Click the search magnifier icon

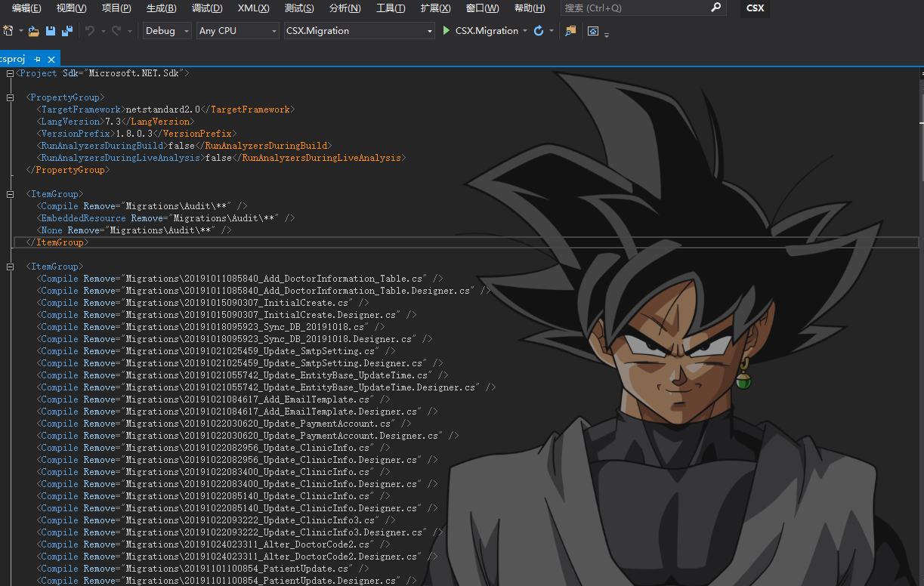(x=716, y=8)
